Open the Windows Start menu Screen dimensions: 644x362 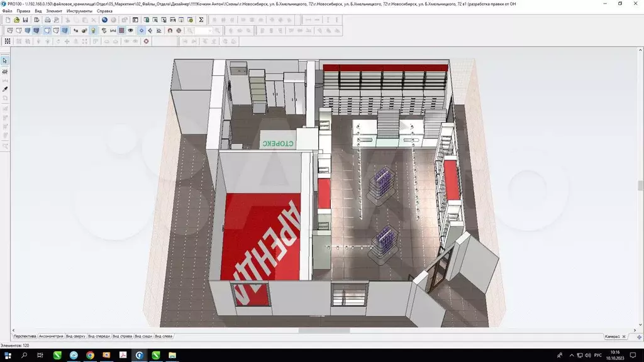point(8,356)
